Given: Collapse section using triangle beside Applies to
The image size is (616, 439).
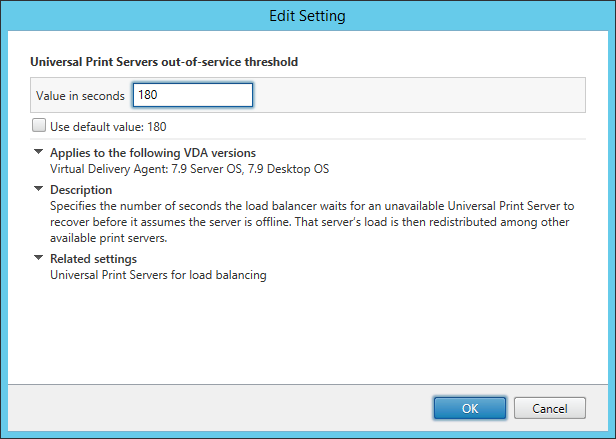Looking at the screenshot, I should pyautogui.click(x=39, y=153).
